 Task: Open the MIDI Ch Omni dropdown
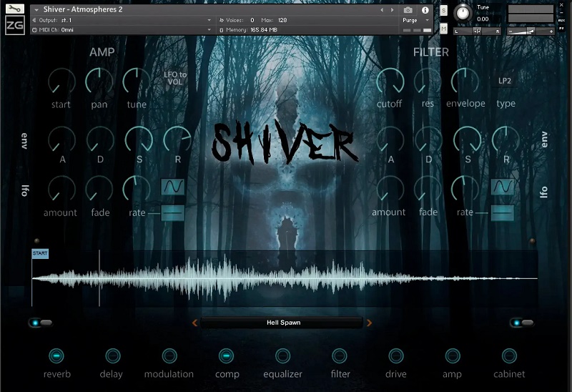click(122, 30)
